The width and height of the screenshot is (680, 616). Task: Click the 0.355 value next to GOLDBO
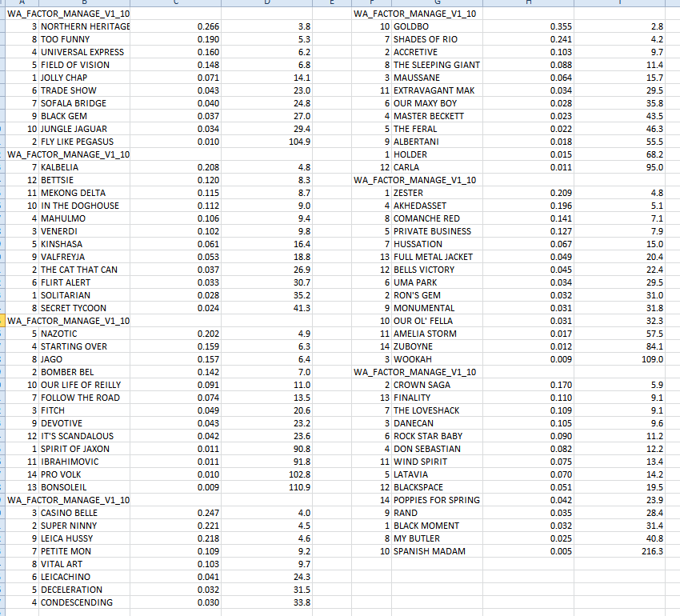(x=529, y=26)
